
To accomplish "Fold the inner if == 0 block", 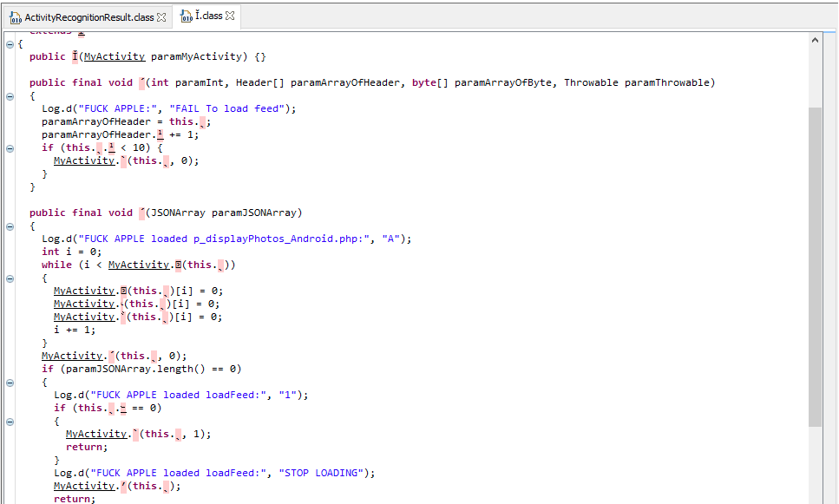I will [10, 422].
